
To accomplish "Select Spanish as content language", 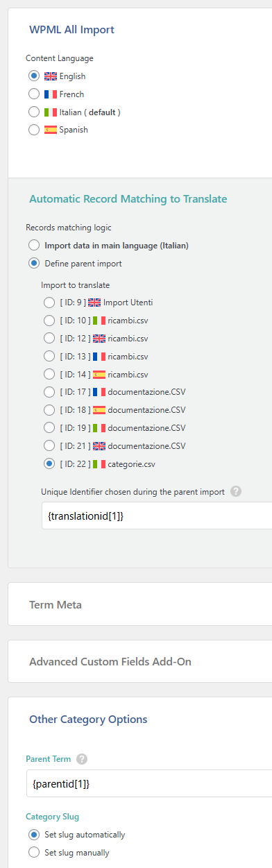I will click(x=34, y=130).
